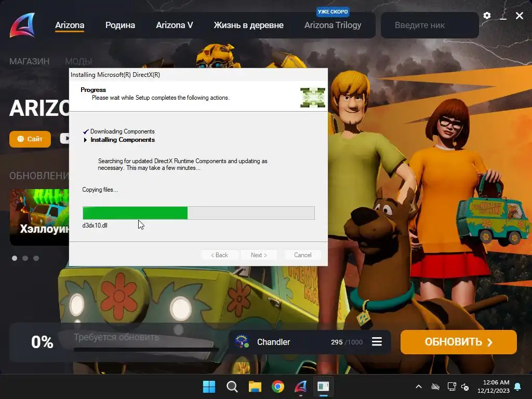
Task: Select the second carousel dot
Action: point(25,258)
